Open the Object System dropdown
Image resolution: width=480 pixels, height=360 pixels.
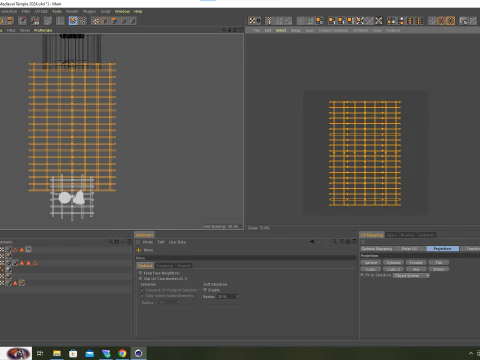412,275
